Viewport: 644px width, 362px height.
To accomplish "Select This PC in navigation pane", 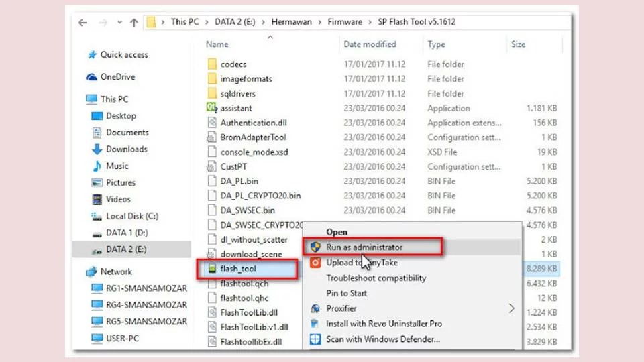I will click(x=114, y=99).
